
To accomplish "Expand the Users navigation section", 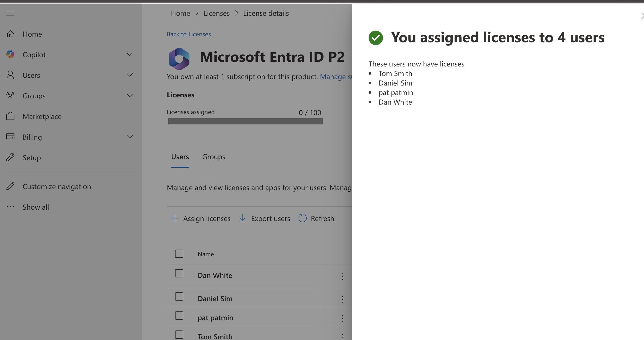I will (130, 75).
